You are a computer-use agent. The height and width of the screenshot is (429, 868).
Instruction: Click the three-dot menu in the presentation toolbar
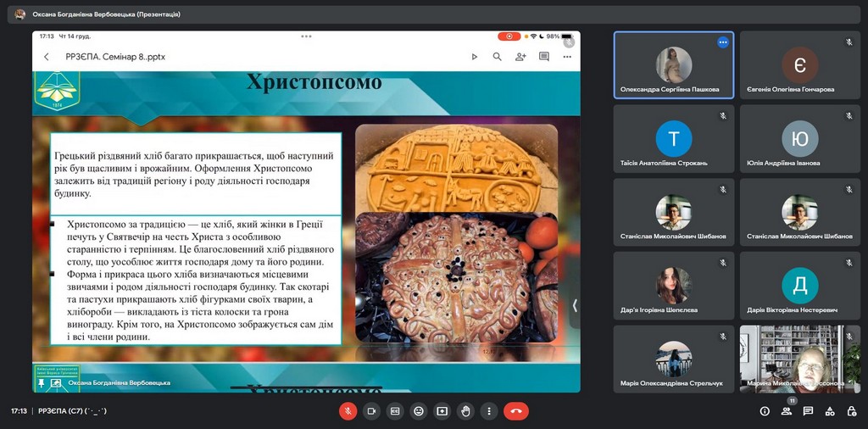(x=567, y=57)
